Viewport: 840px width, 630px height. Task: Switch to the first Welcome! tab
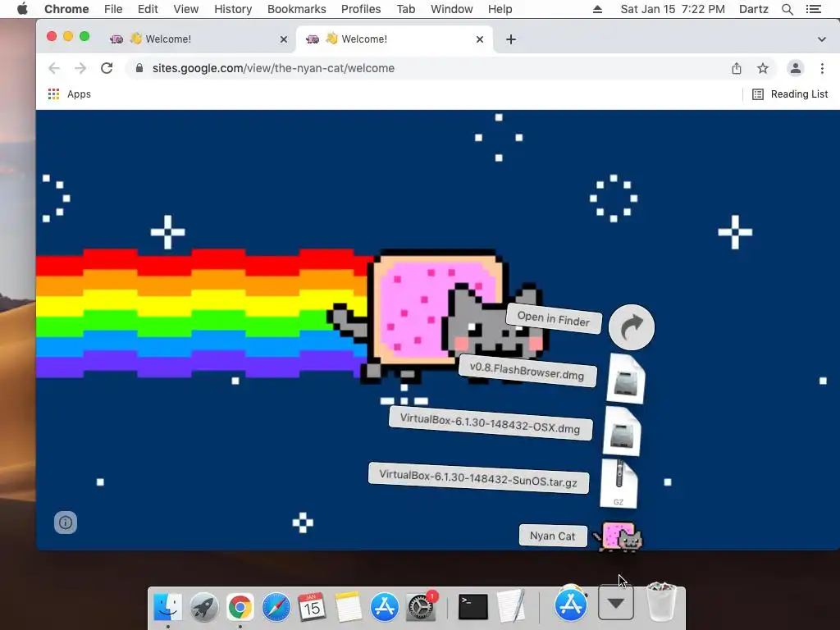coord(197,39)
